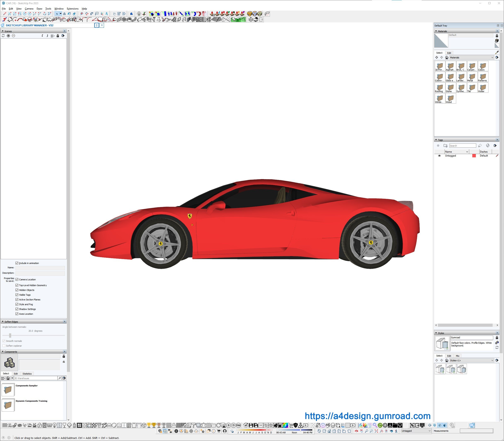Click the Add Tag plus icon
The image size is (504, 441).
tap(438, 146)
